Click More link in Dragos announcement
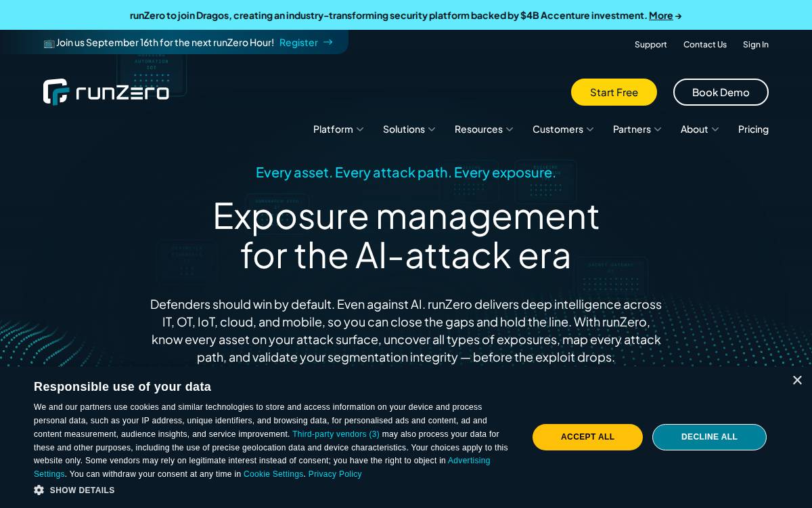Screen dimensions: 812x508 660,16
